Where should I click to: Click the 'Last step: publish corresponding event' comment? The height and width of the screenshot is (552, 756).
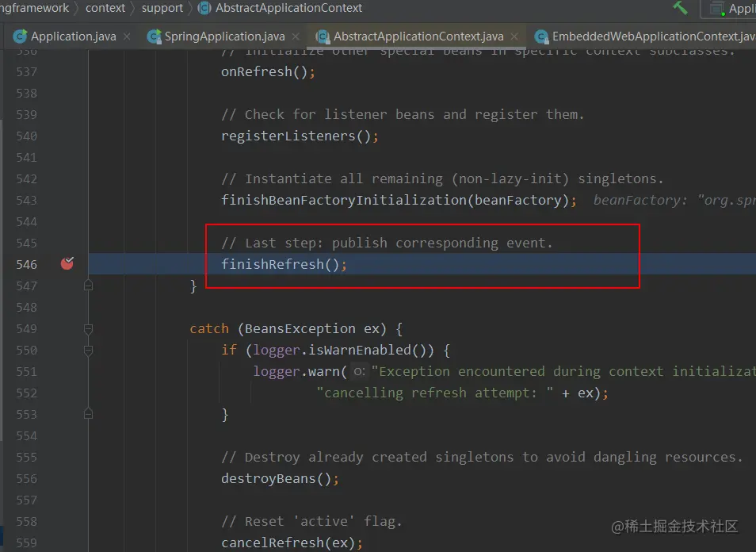[x=387, y=243]
